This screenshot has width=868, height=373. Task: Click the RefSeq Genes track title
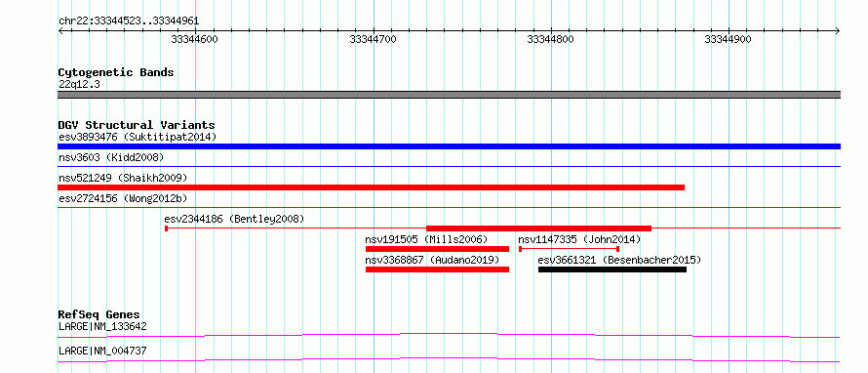click(x=99, y=314)
